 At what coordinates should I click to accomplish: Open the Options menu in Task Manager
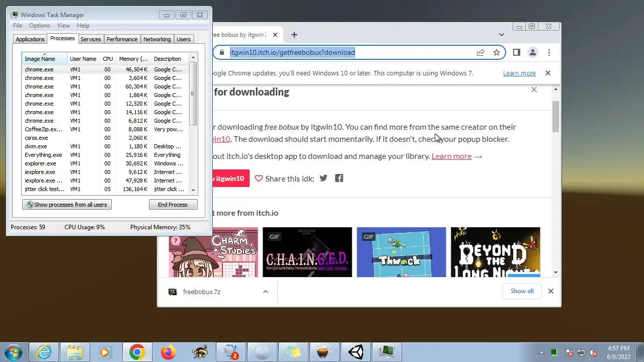[39, 26]
